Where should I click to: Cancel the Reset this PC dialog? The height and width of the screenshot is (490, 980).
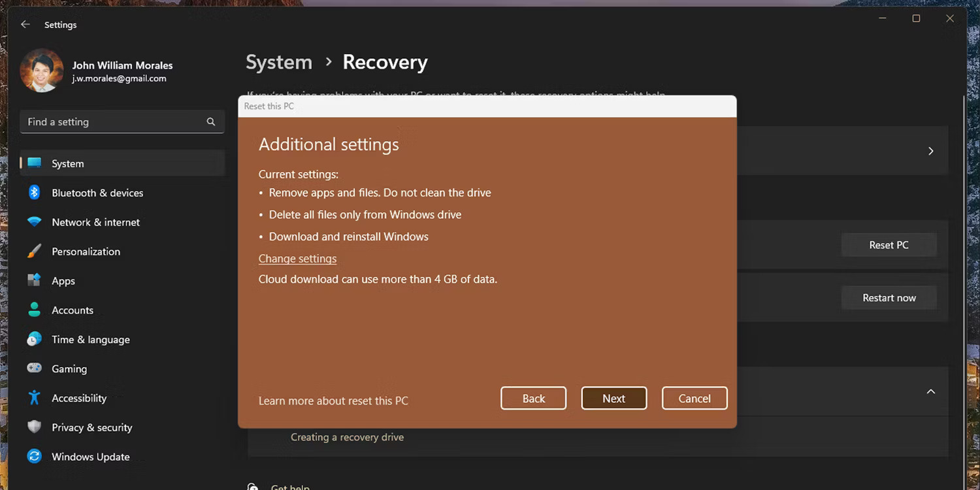pos(694,399)
